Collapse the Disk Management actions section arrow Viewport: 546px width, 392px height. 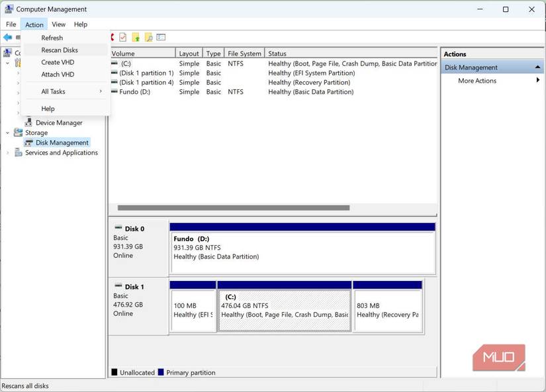[537, 67]
